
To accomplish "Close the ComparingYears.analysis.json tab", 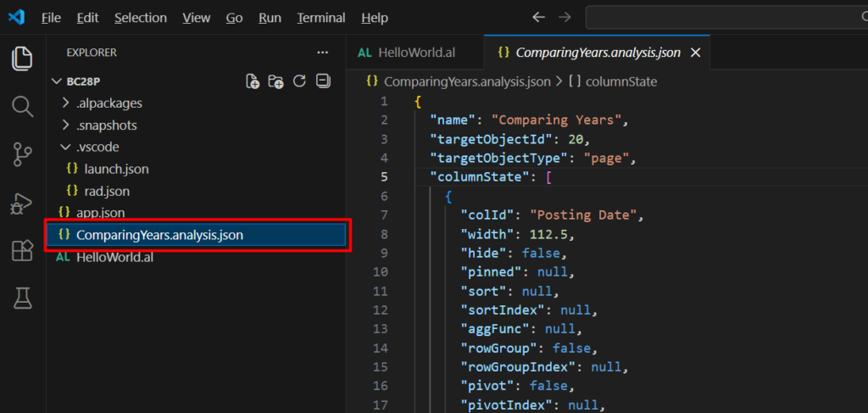I will [x=696, y=53].
